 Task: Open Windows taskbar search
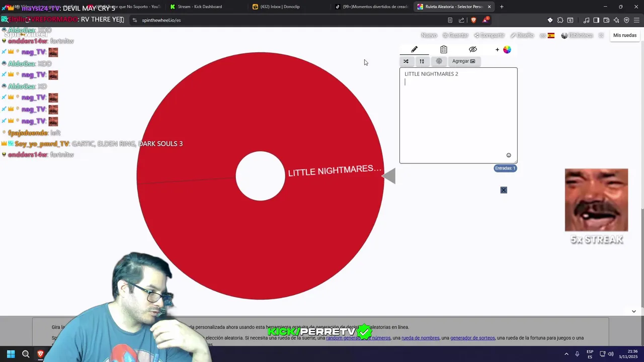tap(26, 354)
